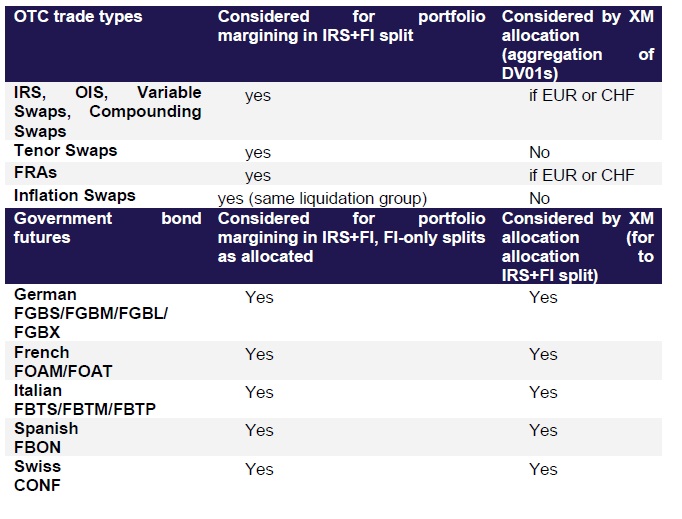This screenshot has width=682, height=519.
Task: Select the 'Spanish FBON' cell
Action: 46,438
